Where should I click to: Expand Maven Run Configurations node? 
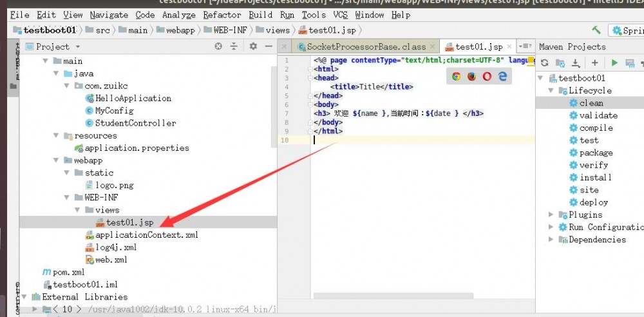click(551, 227)
